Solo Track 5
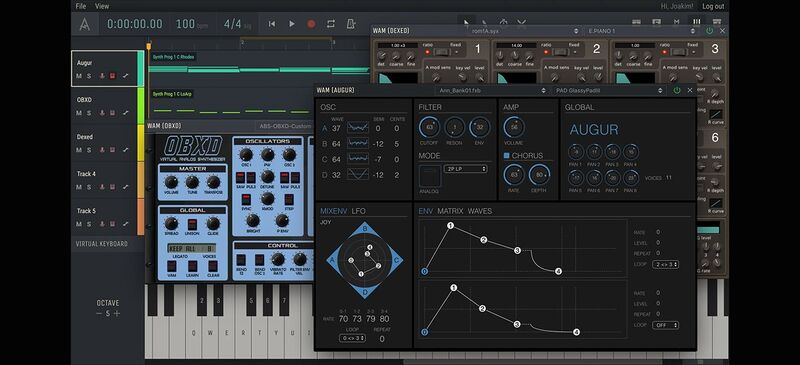The image size is (800, 365). [89, 224]
